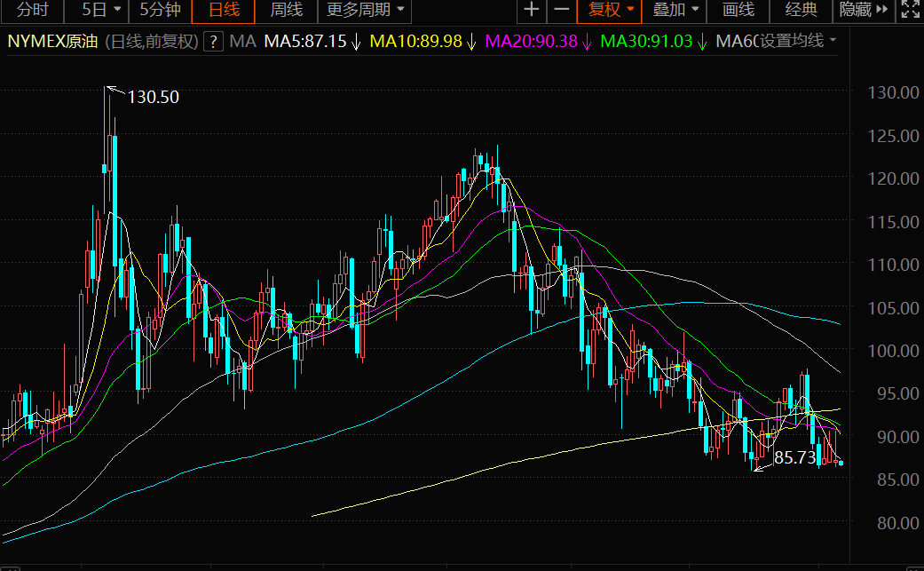The height and width of the screenshot is (571, 924).
Task: Click the 115.00 price axis label
Action: 893,222
